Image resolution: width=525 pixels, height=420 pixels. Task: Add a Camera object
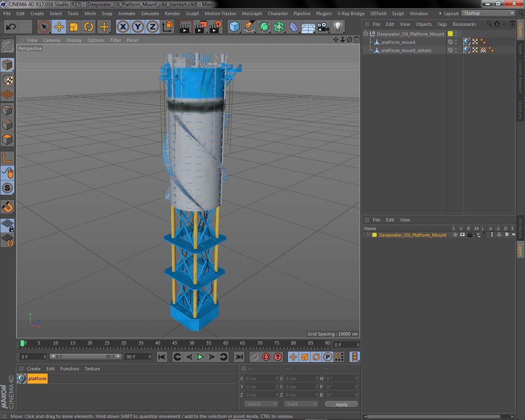323,27
